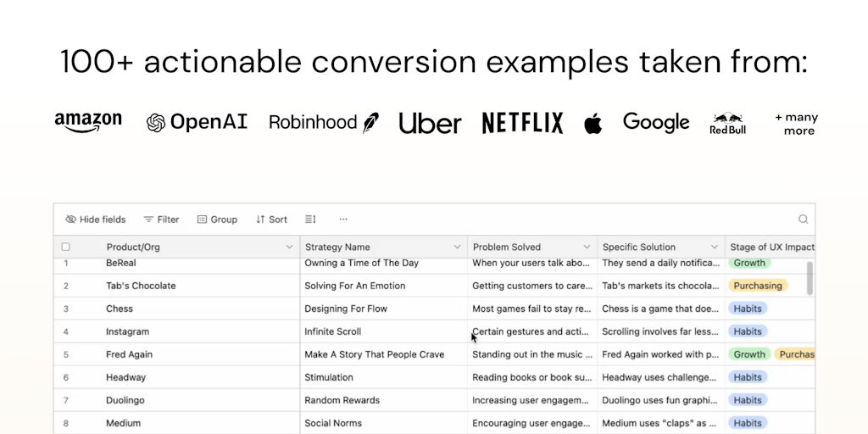Viewport: 868px width, 434px height.
Task: Click the '+ many more' text
Action: 796,124
